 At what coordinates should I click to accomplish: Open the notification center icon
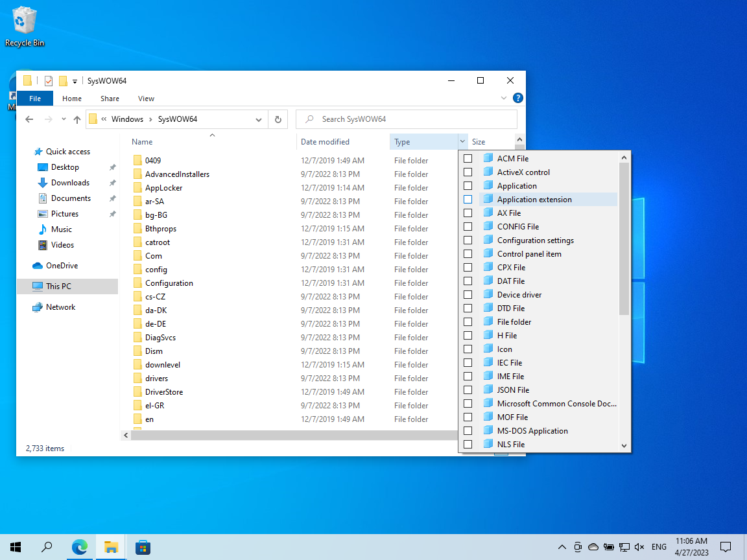coord(726,547)
